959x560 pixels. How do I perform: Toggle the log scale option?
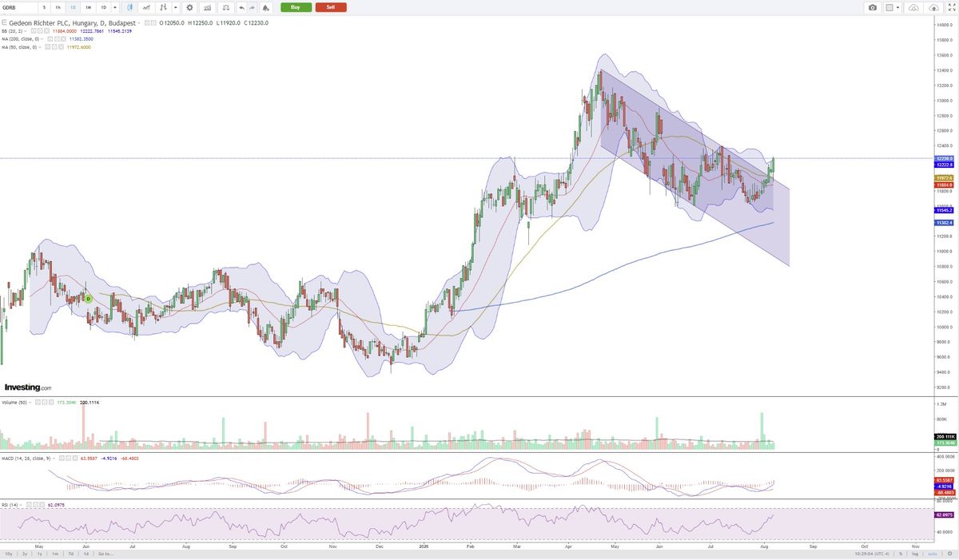coord(917,553)
